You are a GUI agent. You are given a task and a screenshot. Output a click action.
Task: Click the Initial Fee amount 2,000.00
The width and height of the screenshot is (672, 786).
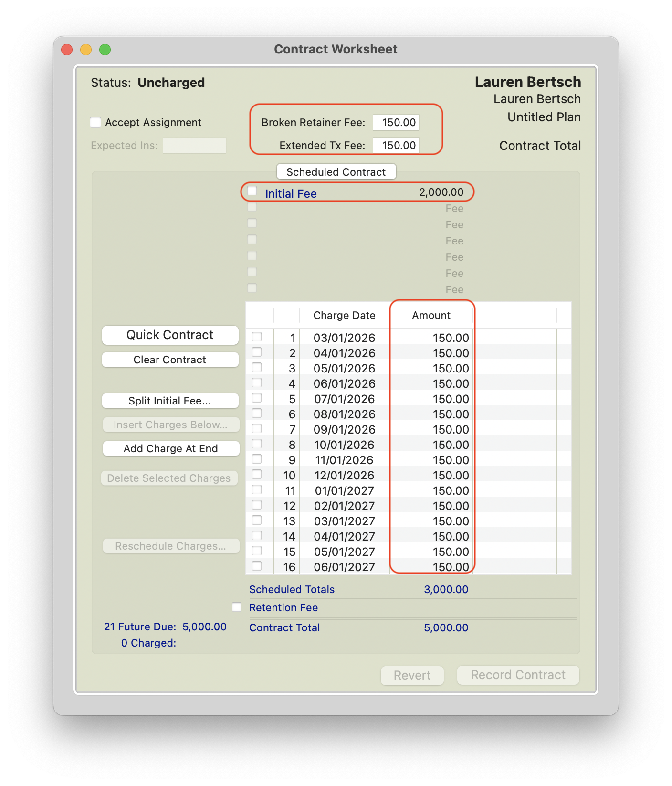point(441,192)
